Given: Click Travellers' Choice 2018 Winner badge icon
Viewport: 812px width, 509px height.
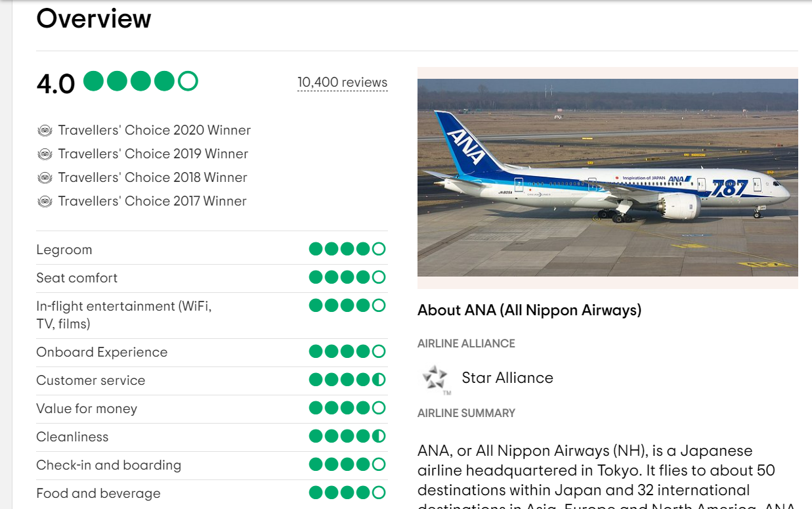Looking at the screenshot, I should tap(45, 178).
